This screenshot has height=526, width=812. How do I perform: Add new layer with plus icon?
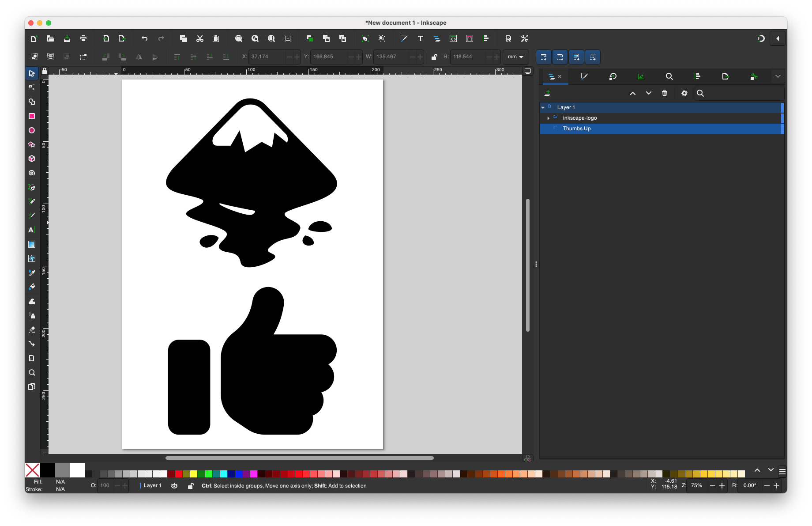(x=547, y=93)
